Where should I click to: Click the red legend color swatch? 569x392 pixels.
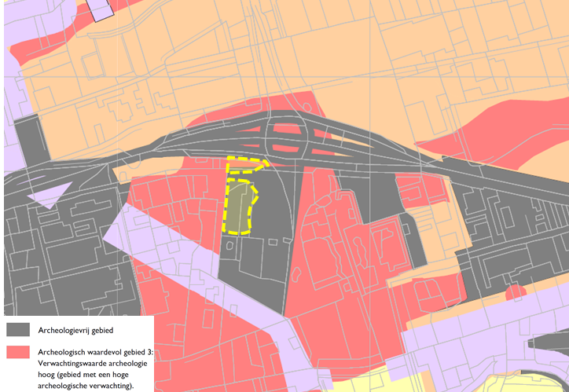[x=18, y=352]
